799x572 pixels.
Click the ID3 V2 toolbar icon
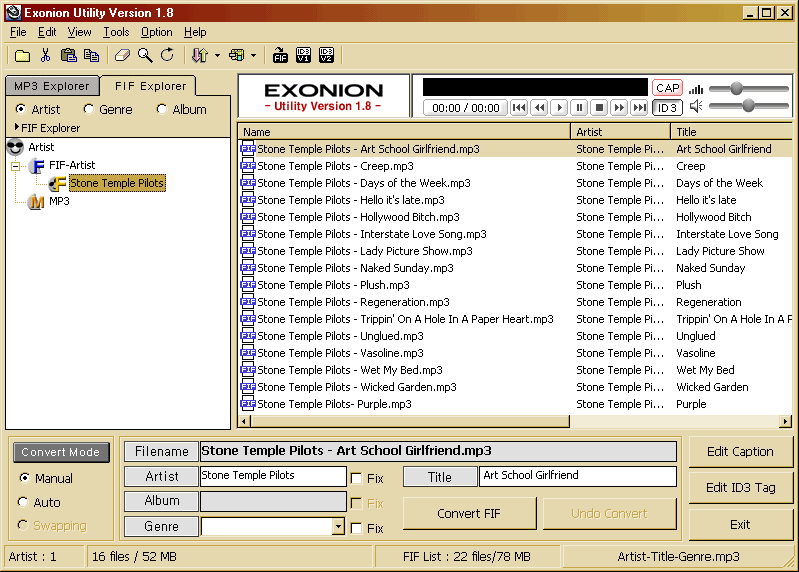point(326,55)
